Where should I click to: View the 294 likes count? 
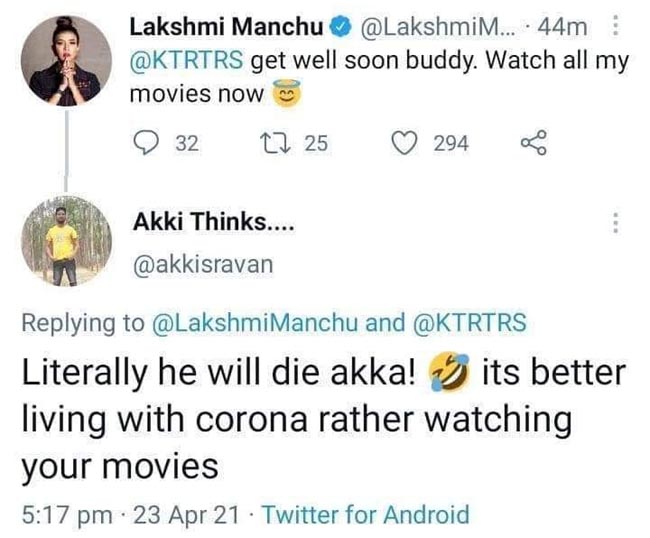click(450, 144)
